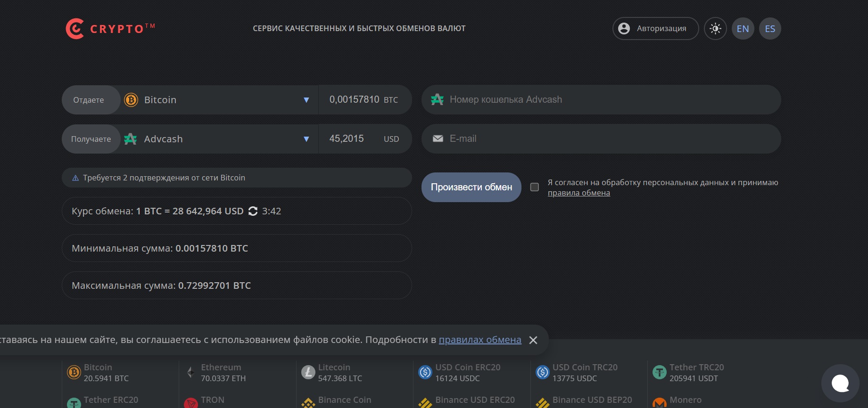This screenshot has width=868, height=408.
Task: Click the Tether ERC20 reserve icon
Action: 74,403
